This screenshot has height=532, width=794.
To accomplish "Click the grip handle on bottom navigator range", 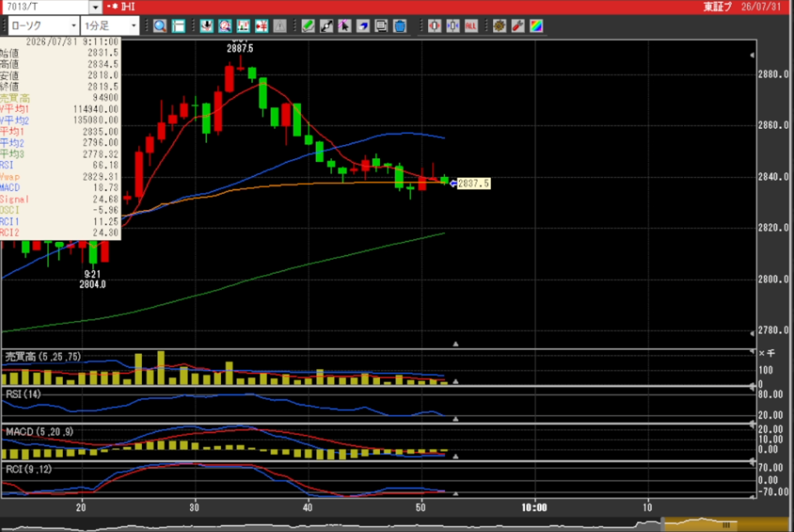I will (x=726, y=526).
